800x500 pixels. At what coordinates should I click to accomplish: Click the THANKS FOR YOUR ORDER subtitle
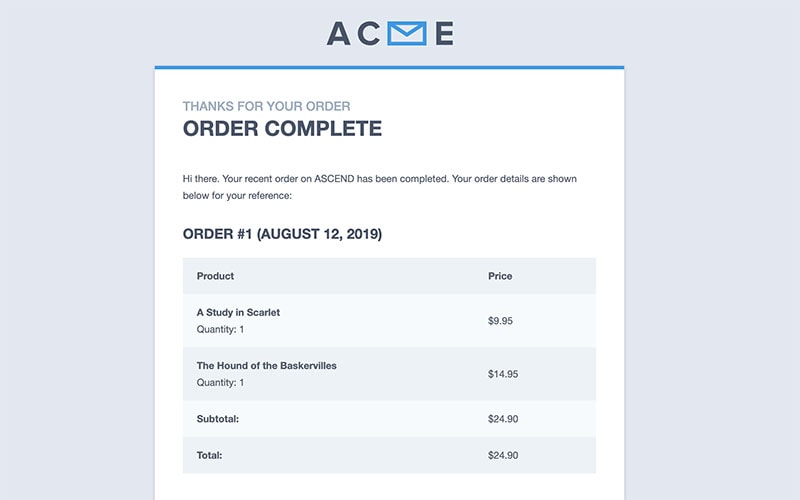click(266, 106)
